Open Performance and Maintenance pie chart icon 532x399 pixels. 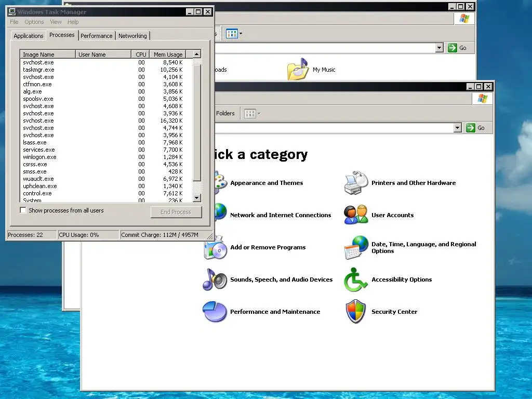pos(215,312)
